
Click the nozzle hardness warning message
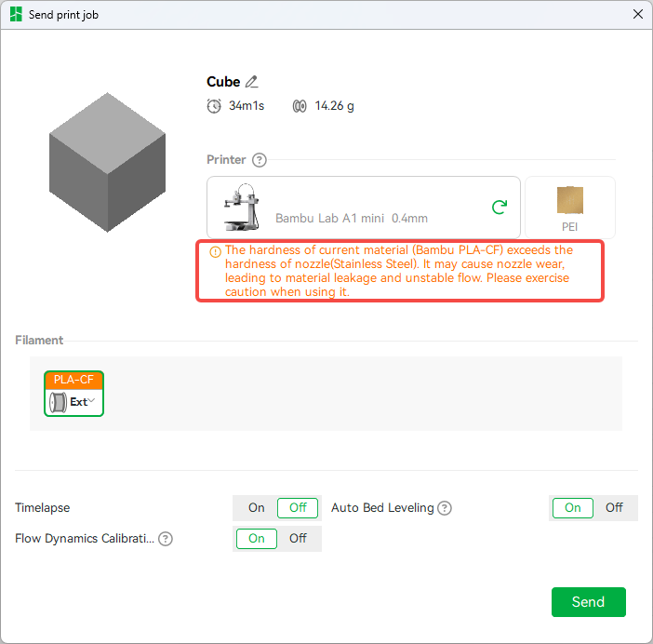pyautogui.click(x=398, y=271)
